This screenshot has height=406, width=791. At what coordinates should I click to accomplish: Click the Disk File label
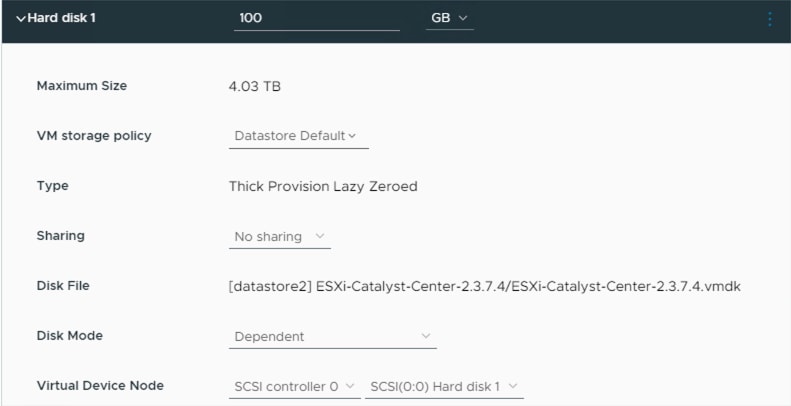click(63, 285)
